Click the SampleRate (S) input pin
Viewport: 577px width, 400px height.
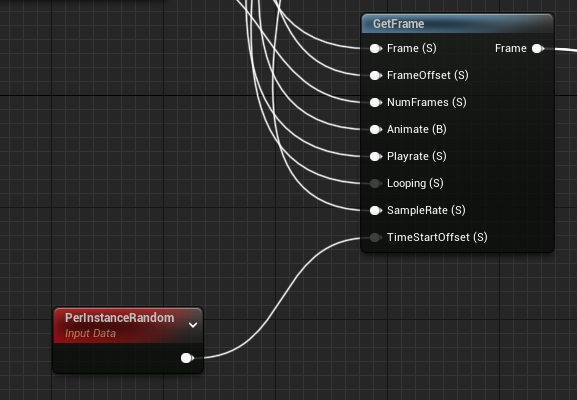click(375, 210)
